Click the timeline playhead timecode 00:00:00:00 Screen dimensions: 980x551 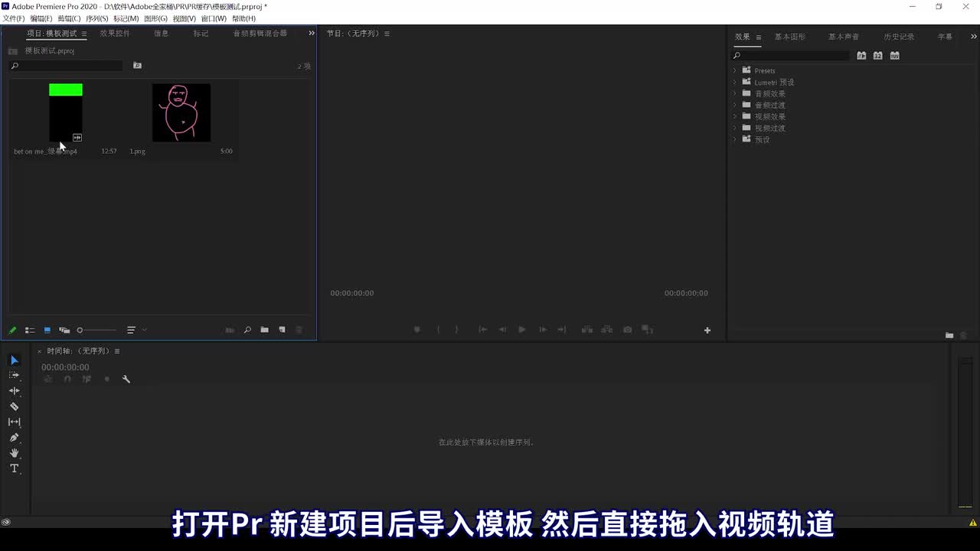65,367
